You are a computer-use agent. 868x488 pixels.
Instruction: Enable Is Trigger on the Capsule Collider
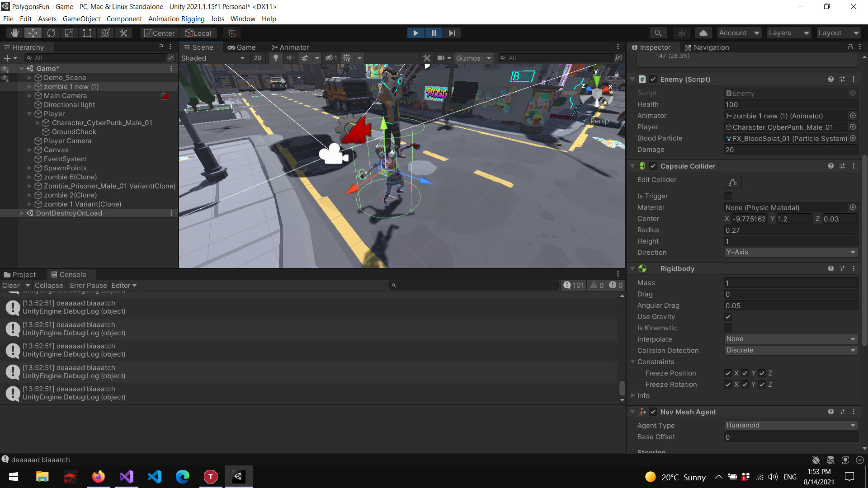(x=727, y=196)
